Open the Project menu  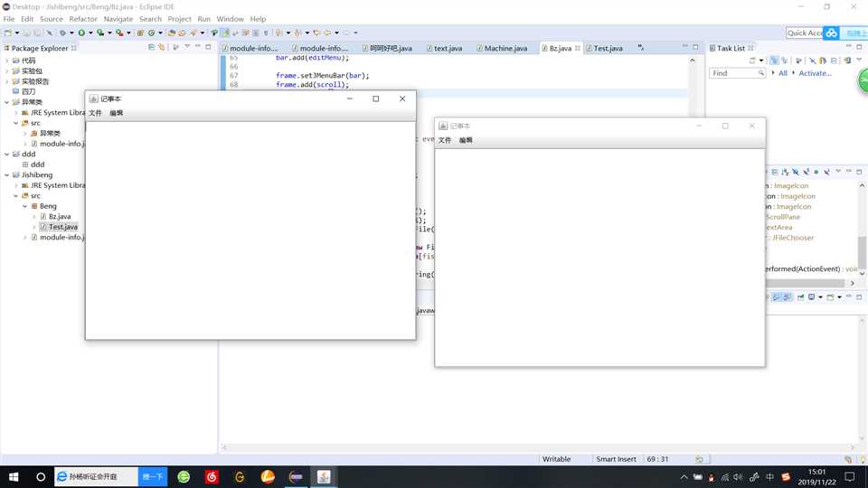[179, 19]
